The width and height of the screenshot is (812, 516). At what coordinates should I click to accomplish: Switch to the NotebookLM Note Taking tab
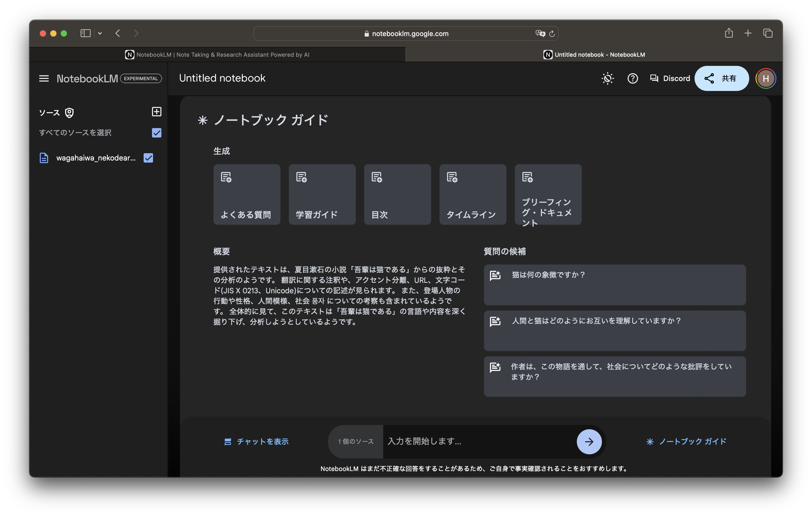coord(217,55)
